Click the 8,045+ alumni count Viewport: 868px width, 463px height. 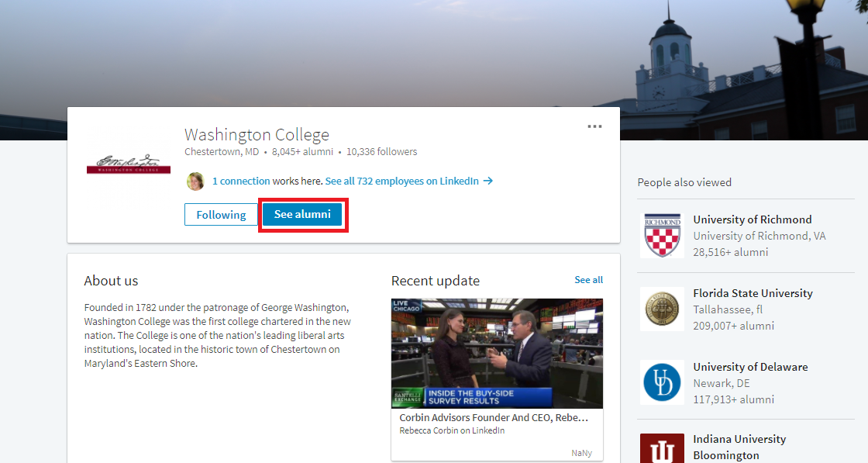tap(302, 152)
